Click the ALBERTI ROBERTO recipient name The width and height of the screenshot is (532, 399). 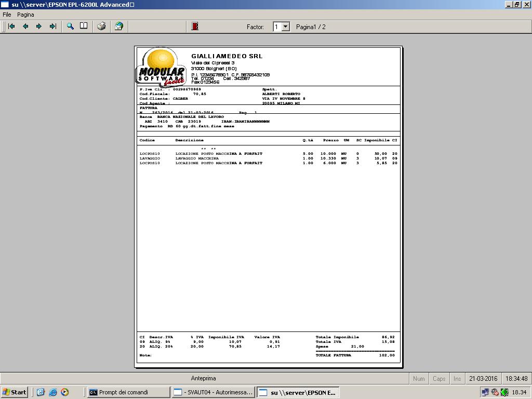(x=281, y=94)
